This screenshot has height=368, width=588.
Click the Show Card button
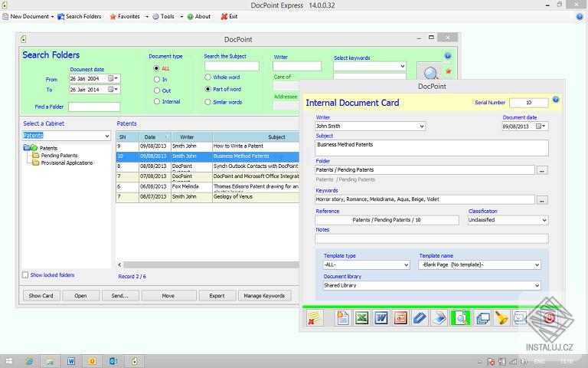click(41, 295)
